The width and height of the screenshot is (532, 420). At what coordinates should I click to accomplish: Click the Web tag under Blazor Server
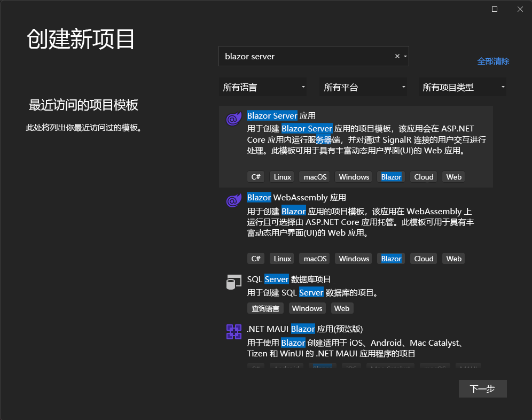(x=453, y=177)
